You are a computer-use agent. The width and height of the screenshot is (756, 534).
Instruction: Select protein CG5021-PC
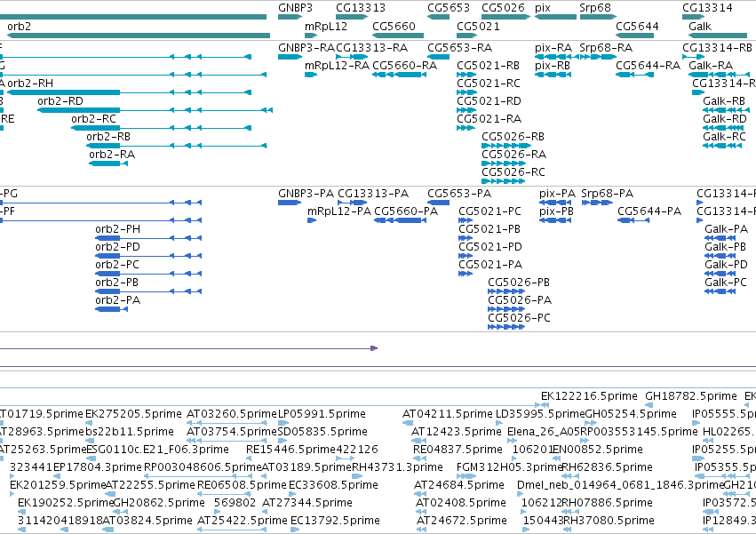pyautogui.click(x=489, y=211)
